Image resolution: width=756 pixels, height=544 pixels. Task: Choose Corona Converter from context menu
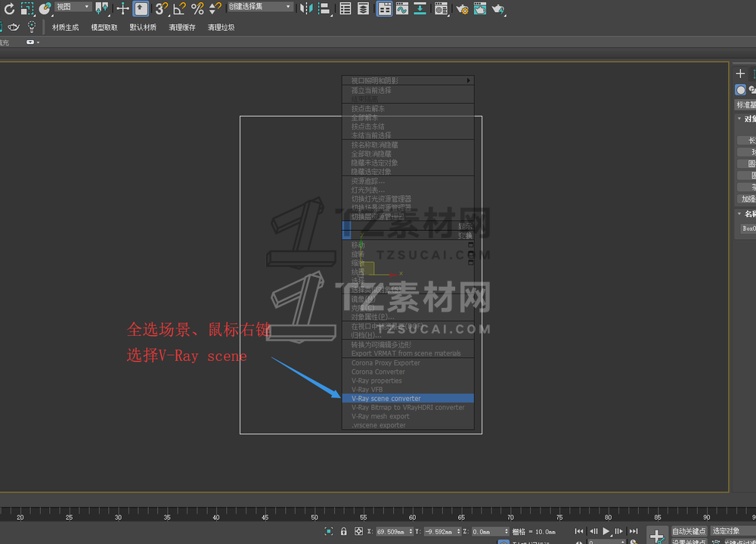tap(378, 371)
